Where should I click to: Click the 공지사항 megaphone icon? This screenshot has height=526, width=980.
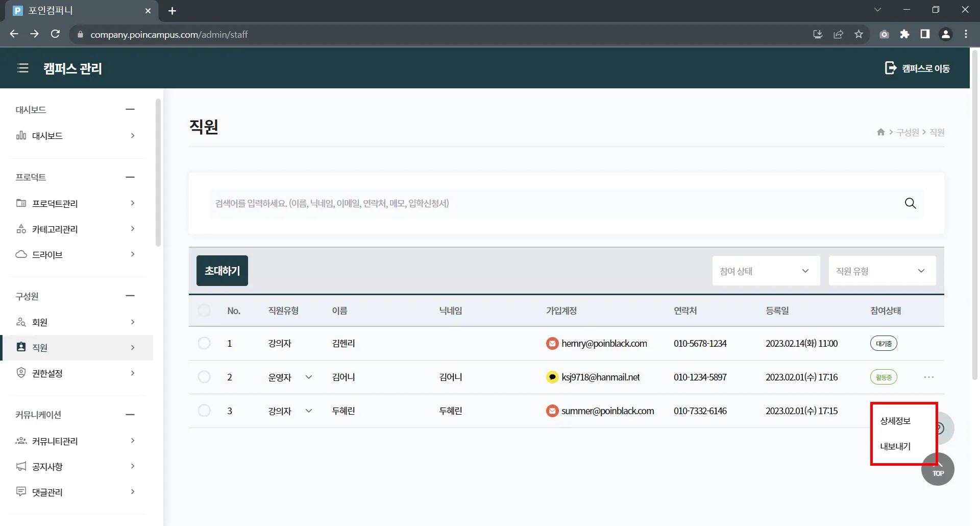coord(21,466)
